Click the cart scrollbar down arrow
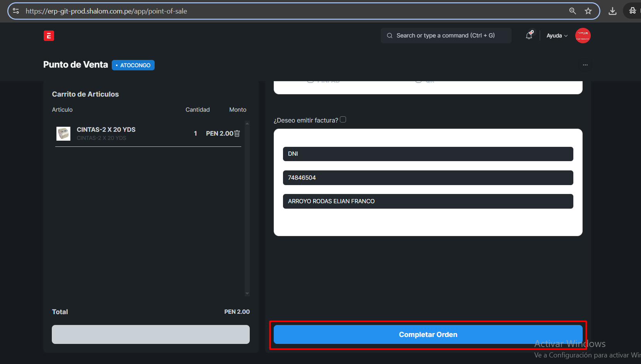641x364 pixels. coord(247,294)
